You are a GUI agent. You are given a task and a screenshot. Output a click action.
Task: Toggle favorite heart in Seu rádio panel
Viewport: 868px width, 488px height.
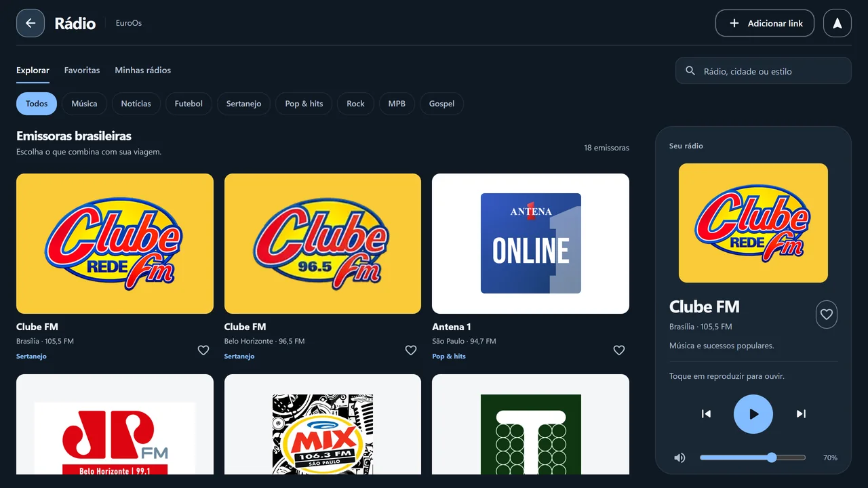(x=827, y=314)
